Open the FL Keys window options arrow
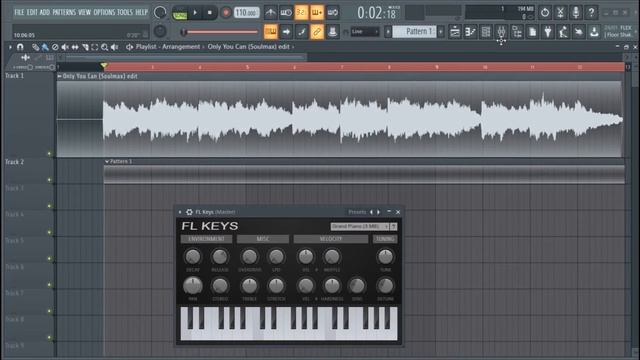 (180, 212)
